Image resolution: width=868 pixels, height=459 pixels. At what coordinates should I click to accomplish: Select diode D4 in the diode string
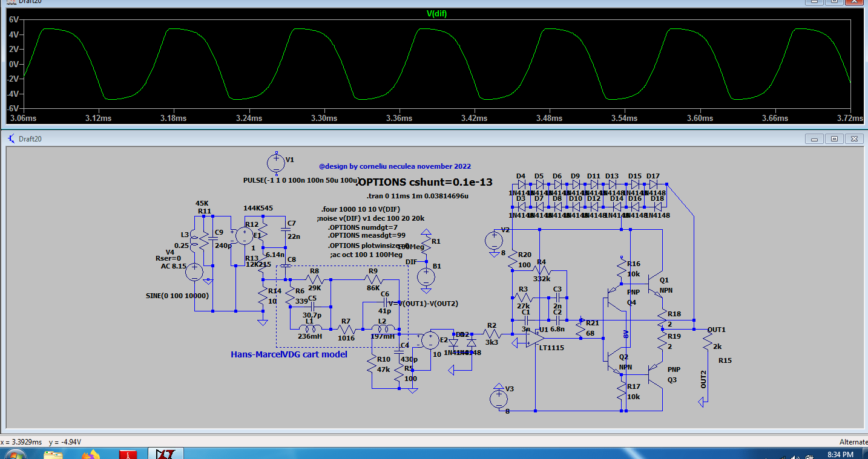click(x=521, y=184)
